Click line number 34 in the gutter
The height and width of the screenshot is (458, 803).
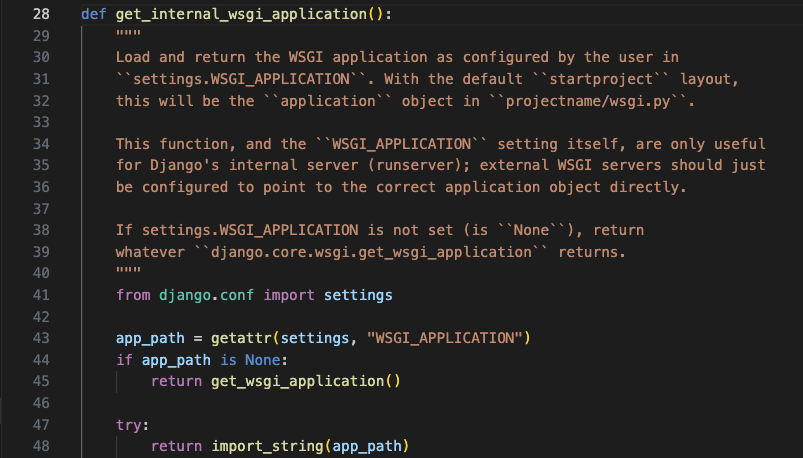(40, 144)
